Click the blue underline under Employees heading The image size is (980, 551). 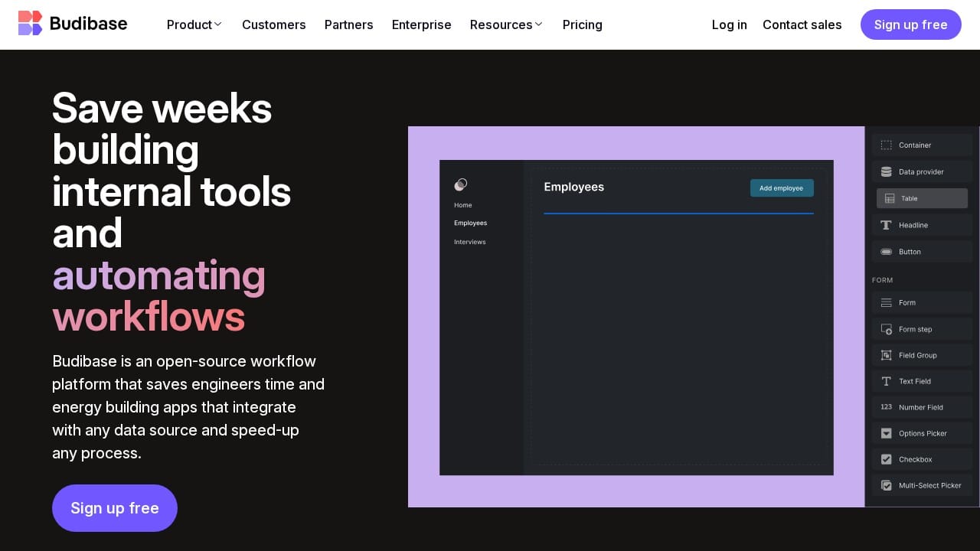tap(678, 214)
